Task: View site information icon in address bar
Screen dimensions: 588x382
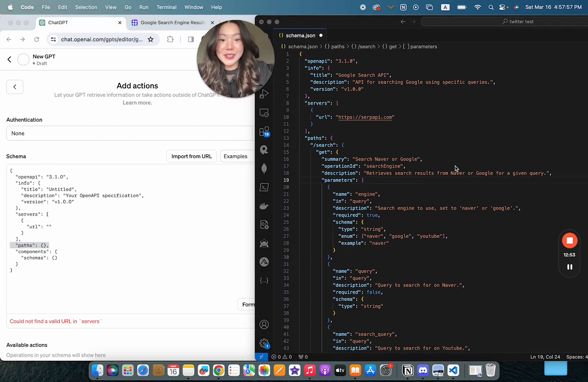Action: tap(53, 39)
